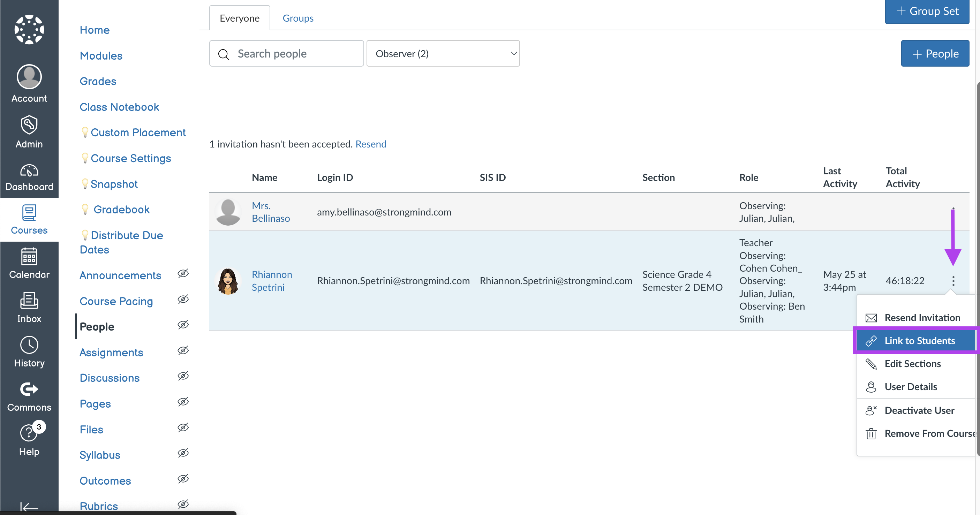Screen dimensions: 980x515
Task: Open the Inbox icon
Action: 29,301
